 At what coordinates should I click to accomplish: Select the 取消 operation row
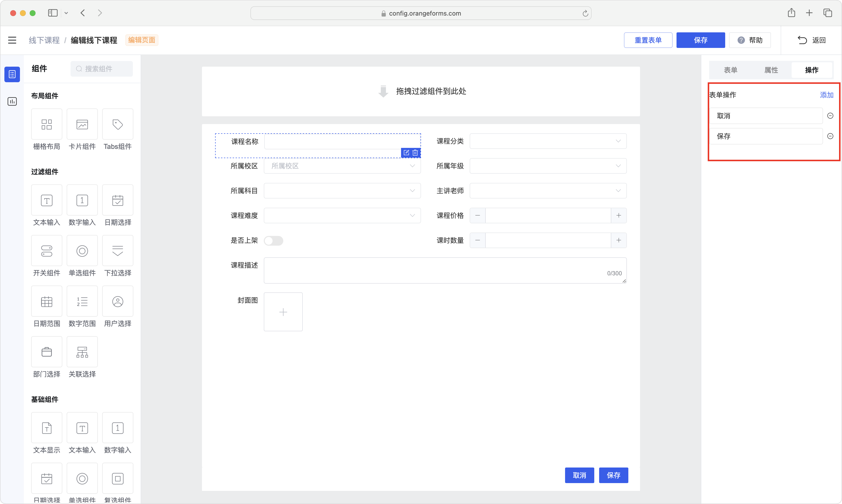click(766, 116)
